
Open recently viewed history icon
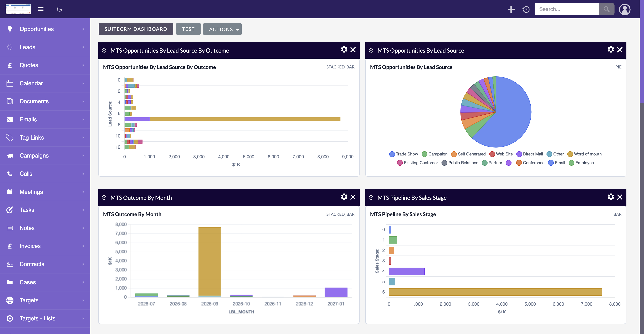[x=526, y=9]
